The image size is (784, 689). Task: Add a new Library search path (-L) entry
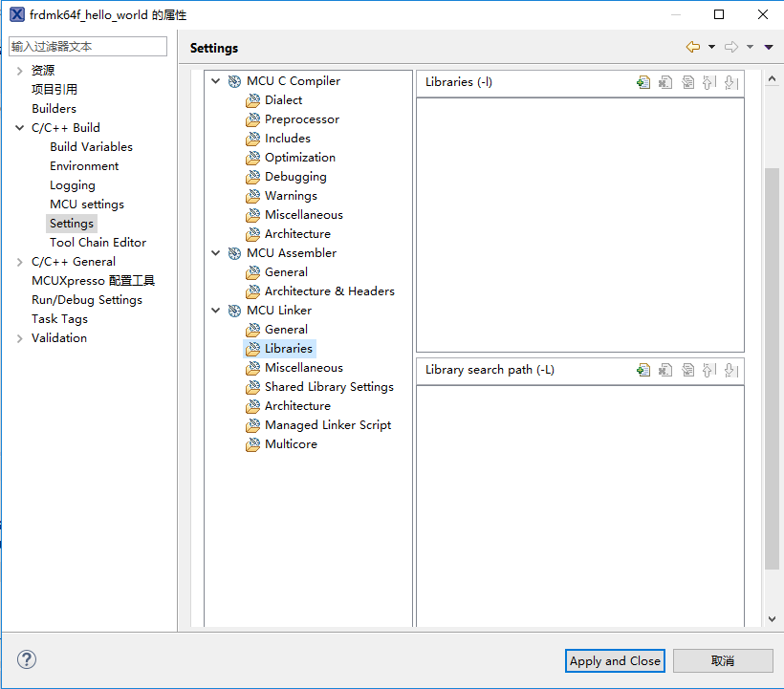point(643,370)
